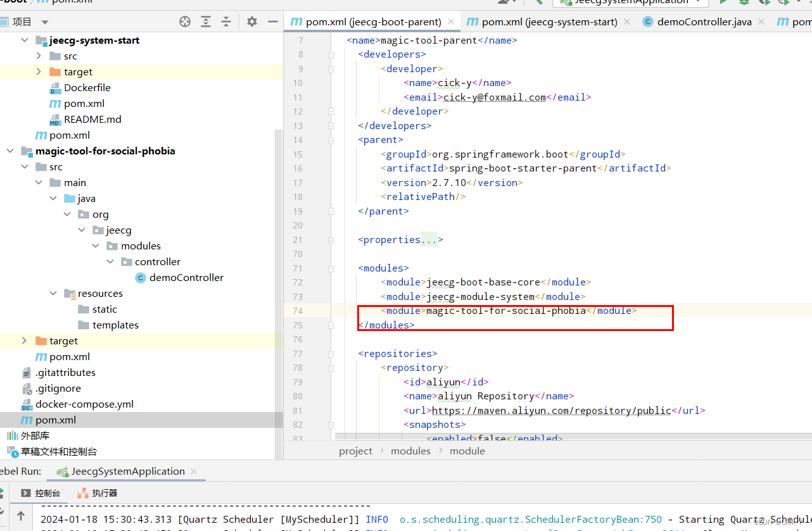Select docker-compose.yml file
812x531 pixels.
(84, 404)
